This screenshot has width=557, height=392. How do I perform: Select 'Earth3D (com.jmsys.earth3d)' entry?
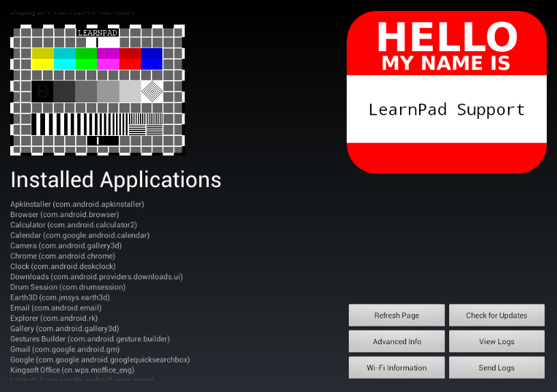point(60,298)
